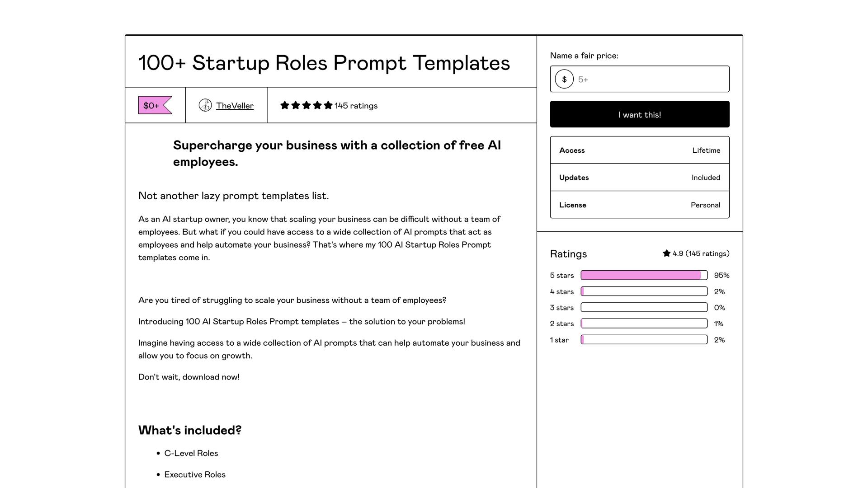Select the License Personal row
Viewport: 868px width, 488px height.
point(639,205)
